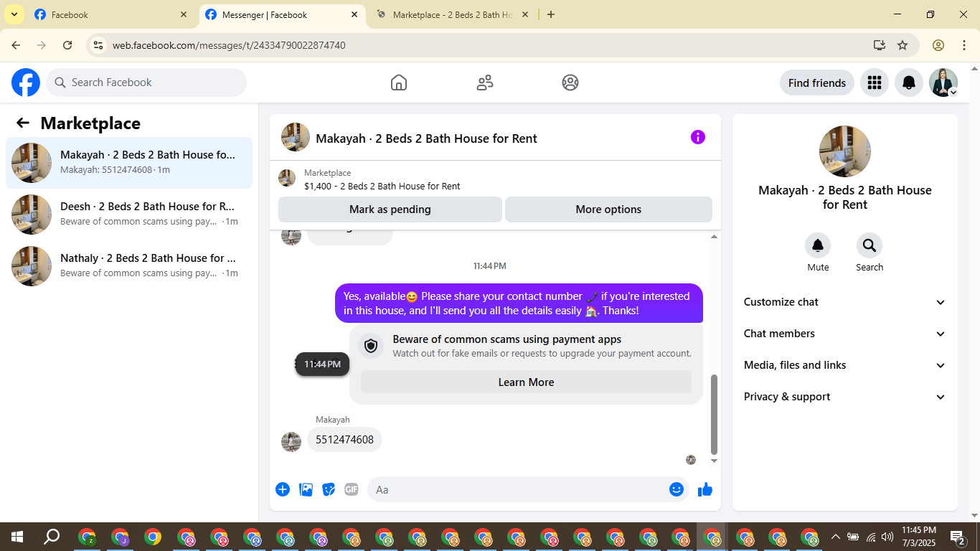Open the Deesh conversation in list

[x=129, y=215]
